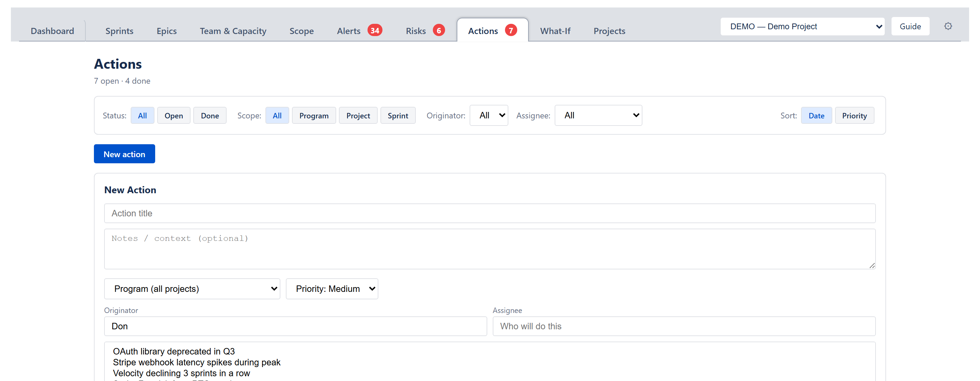Grab the notes textarea resize handle

pos(872,265)
